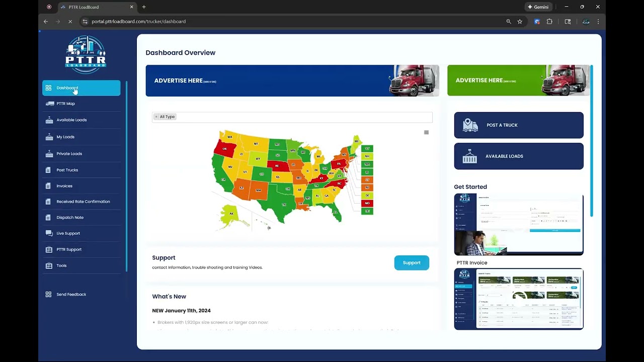This screenshot has width=644, height=362.
Task: Click the browser back arrow
Action: coord(46,22)
